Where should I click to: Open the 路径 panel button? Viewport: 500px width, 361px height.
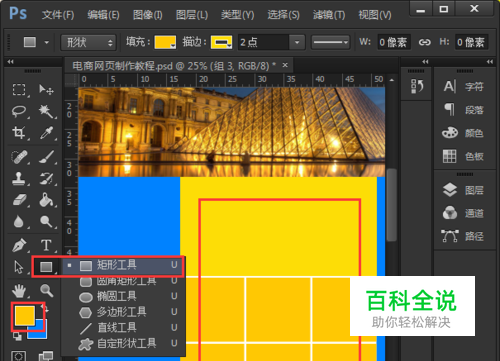click(464, 236)
